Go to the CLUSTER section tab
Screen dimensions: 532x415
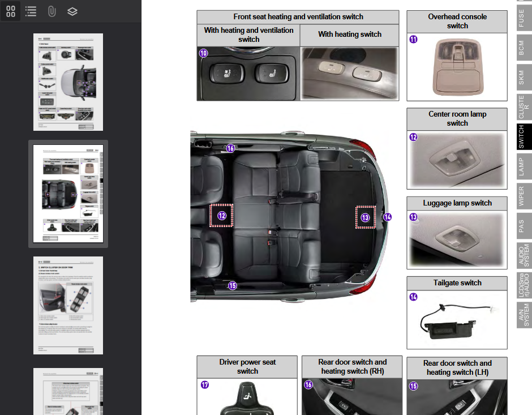click(523, 107)
